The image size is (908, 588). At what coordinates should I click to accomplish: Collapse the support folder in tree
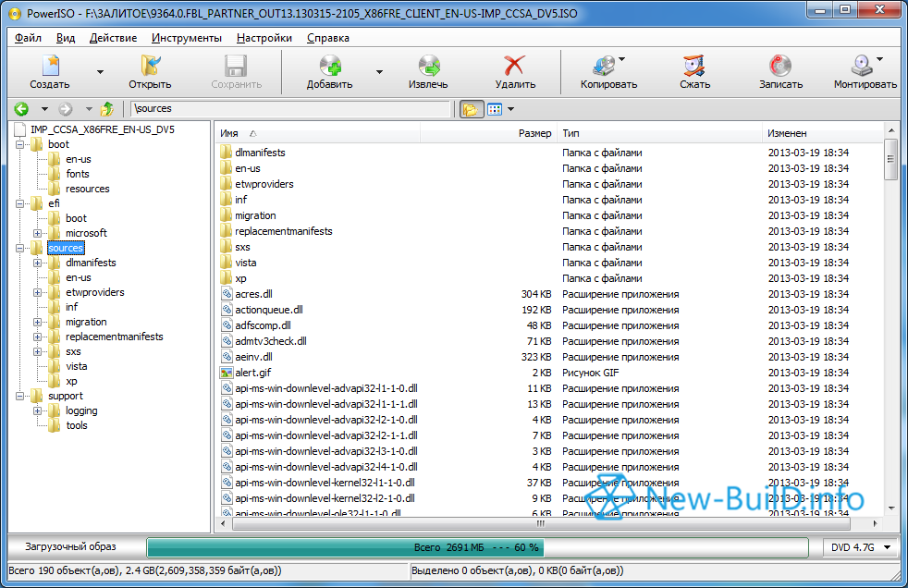[19, 397]
